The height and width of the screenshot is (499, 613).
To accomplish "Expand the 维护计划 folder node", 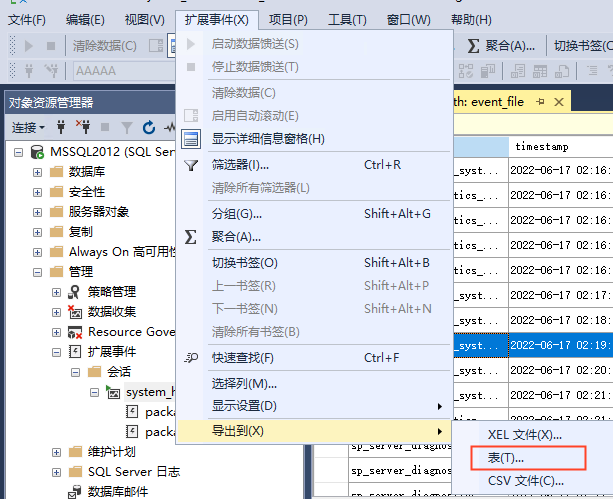I will 56,452.
